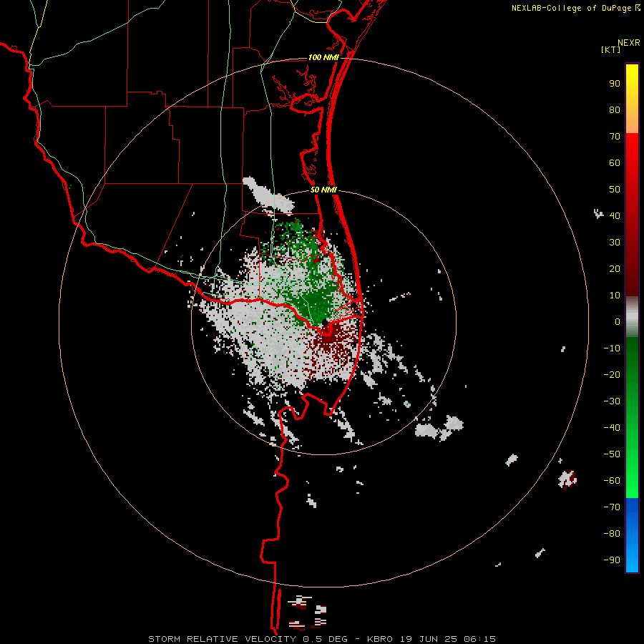Click the NEXR label above the color scale

pyautogui.click(x=629, y=43)
